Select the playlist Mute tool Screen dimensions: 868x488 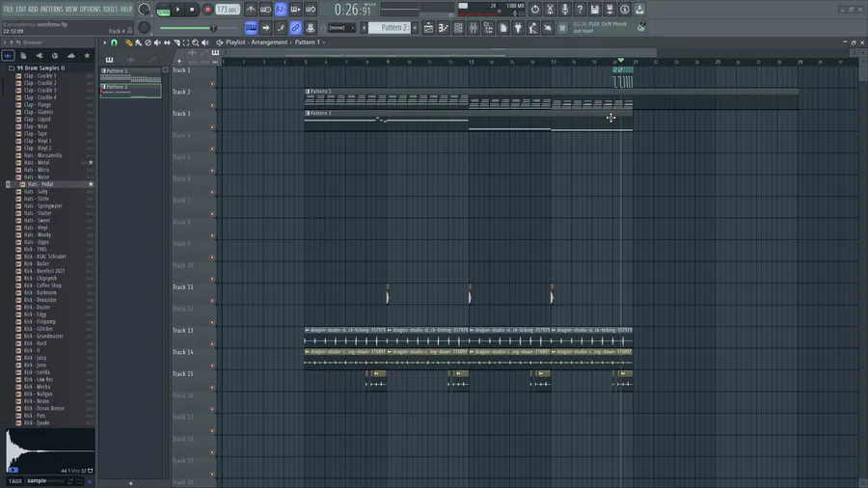(x=157, y=42)
